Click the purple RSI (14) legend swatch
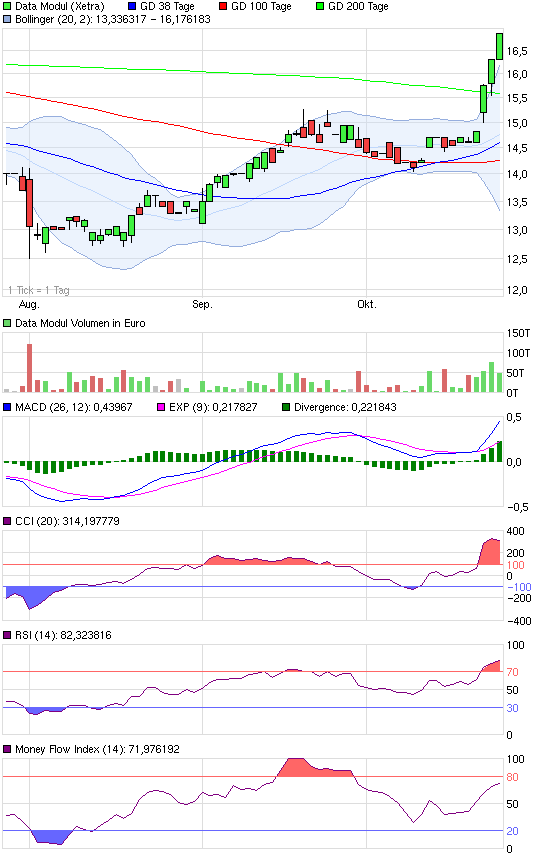545x857 pixels. click(x=7, y=635)
